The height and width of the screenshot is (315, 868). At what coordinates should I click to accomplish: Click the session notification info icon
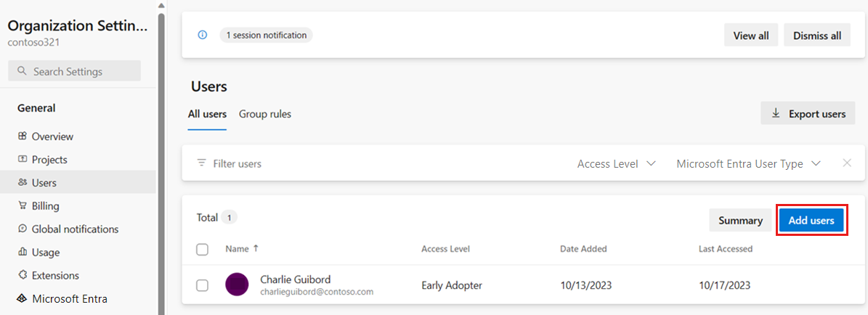click(x=203, y=35)
